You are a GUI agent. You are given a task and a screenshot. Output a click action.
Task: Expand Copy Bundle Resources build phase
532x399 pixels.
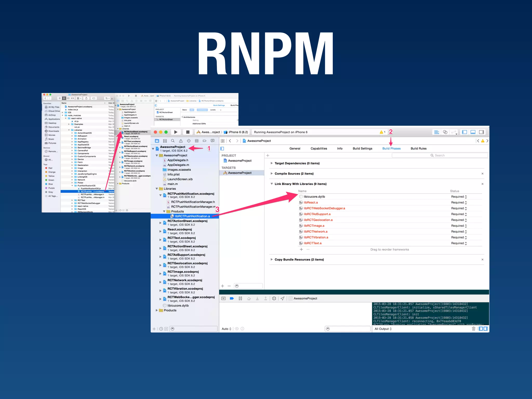pyautogui.click(x=271, y=260)
